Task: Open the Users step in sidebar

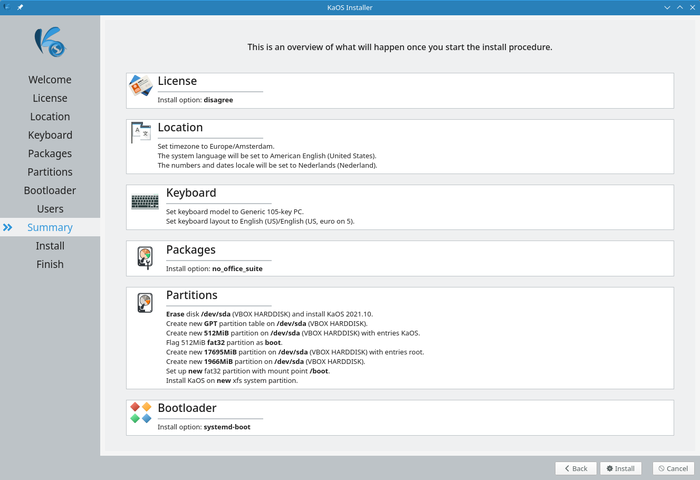Action: click(50, 209)
